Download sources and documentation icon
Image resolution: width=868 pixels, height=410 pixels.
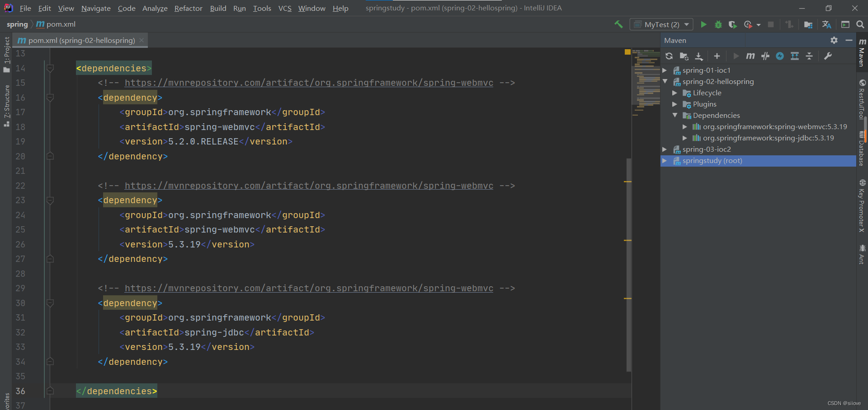[x=699, y=56]
